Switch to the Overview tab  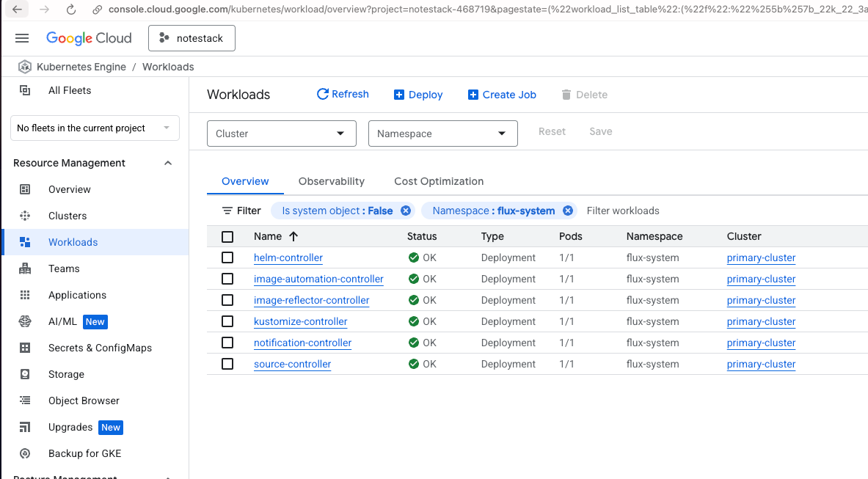coord(245,181)
